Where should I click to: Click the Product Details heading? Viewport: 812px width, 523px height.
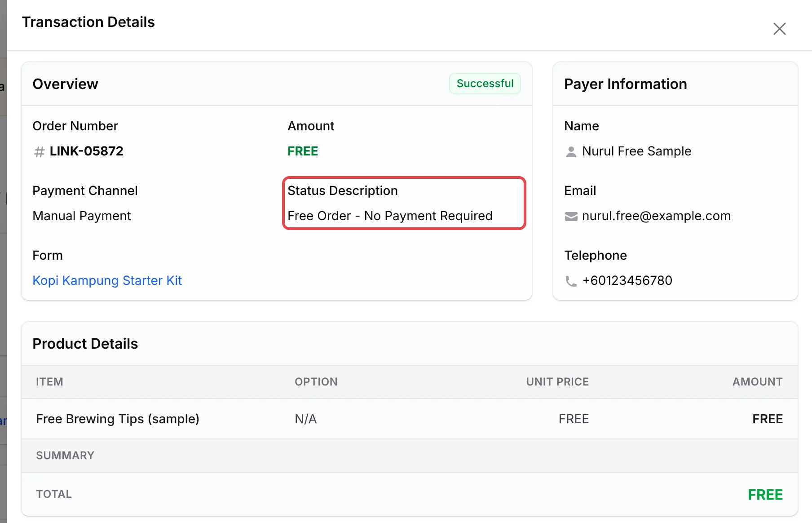click(x=85, y=344)
